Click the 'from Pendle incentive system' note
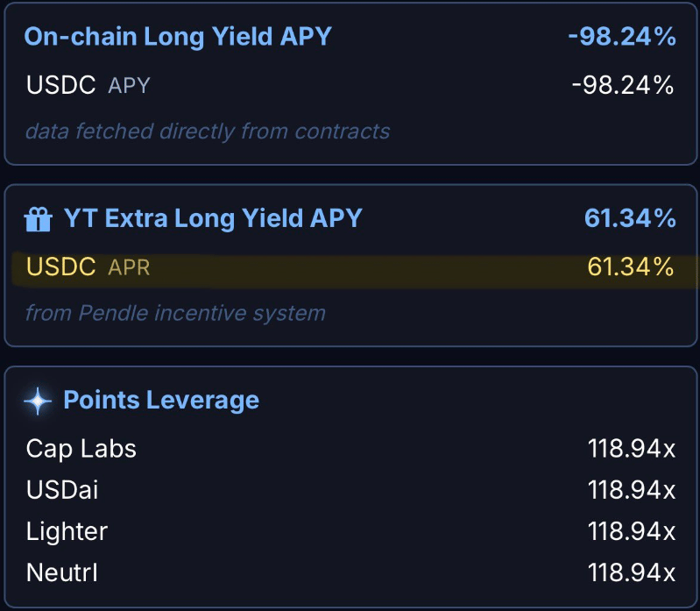This screenshot has height=611, width=700. (175, 312)
